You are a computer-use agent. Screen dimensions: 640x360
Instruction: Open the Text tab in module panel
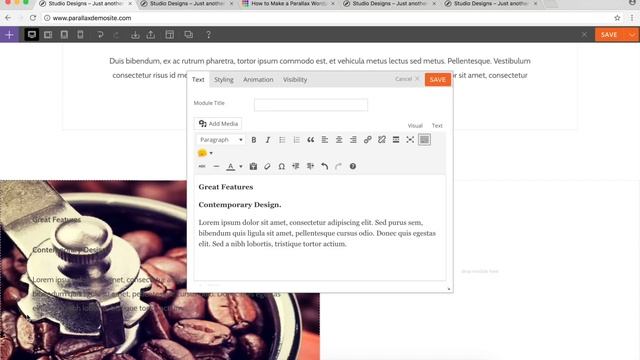tap(198, 80)
